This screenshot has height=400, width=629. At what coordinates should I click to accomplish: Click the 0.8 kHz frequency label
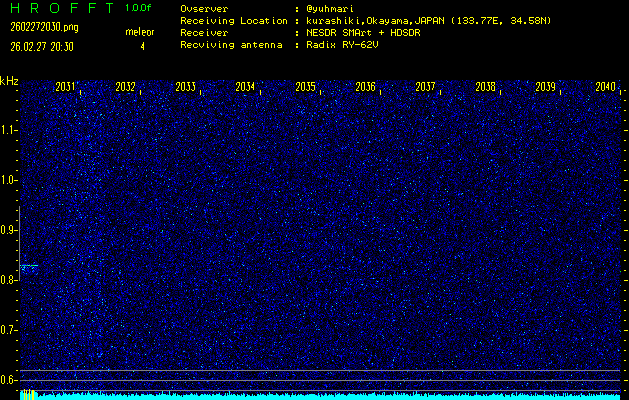tap(9, 280)
